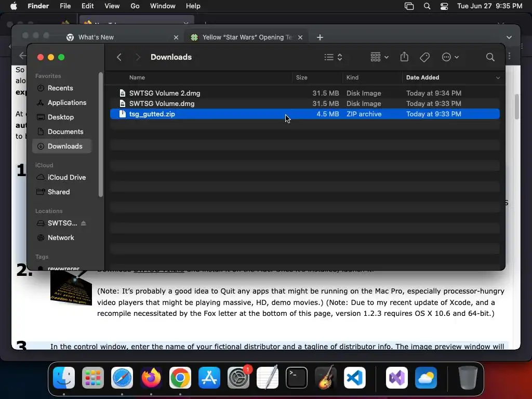Open the Window menu

(163, 6)
